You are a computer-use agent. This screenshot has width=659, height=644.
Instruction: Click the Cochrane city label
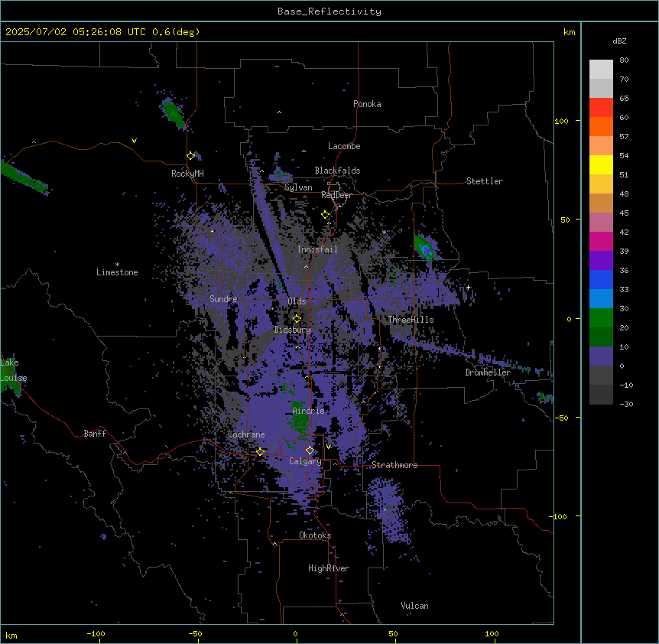click(x=246, y=434)
